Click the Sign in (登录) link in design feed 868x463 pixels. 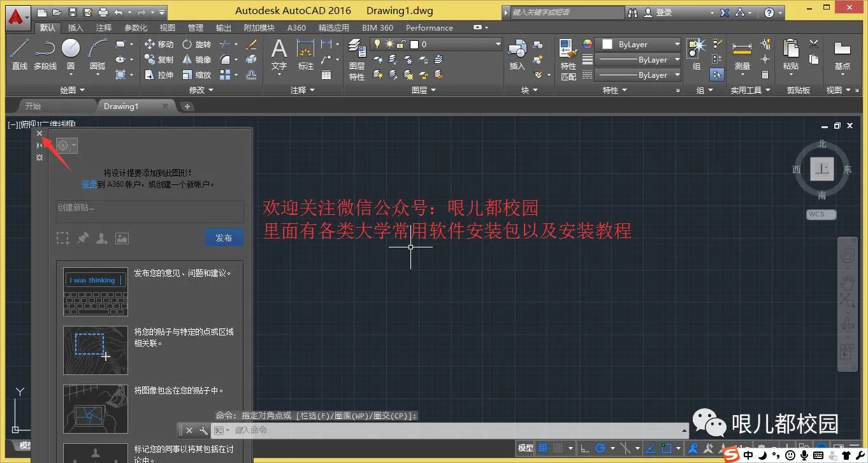(x=89, y=184)
